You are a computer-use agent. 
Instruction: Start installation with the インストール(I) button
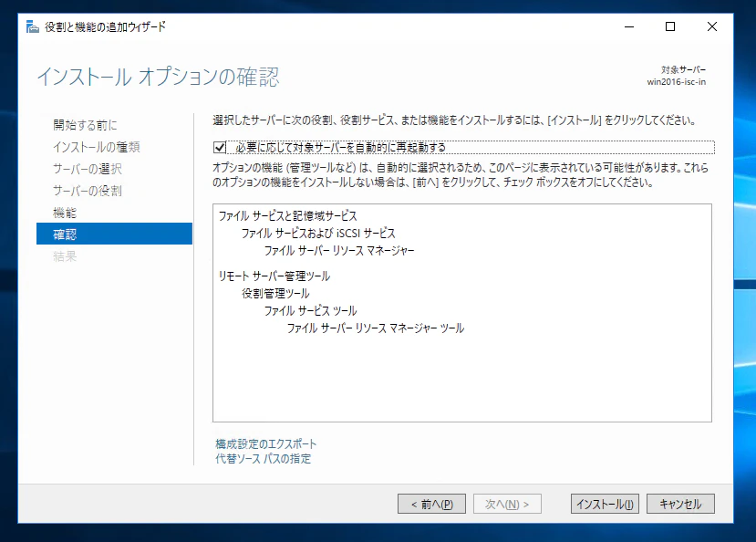(605, 504)
